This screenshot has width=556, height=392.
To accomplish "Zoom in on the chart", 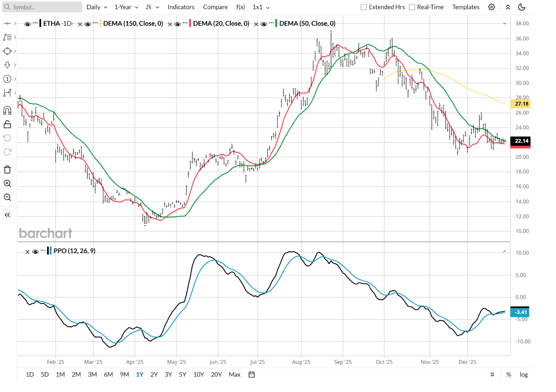I will (x=7, y=183).
